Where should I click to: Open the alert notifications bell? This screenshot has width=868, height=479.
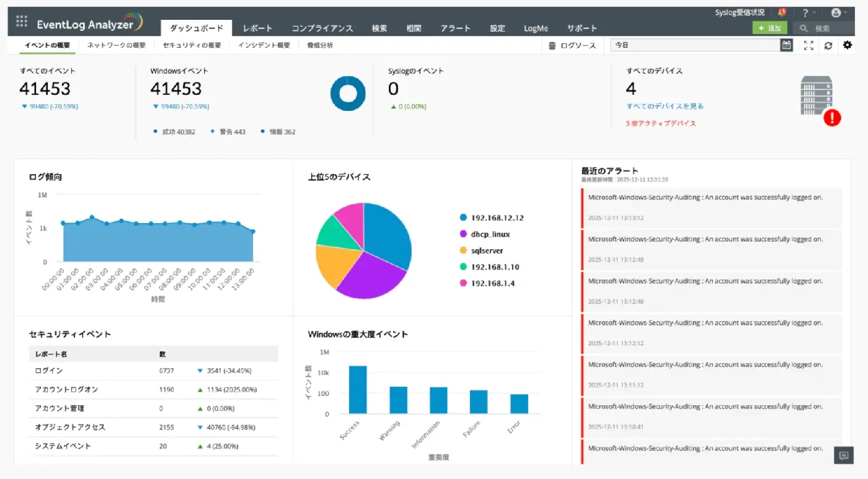[x=782, y=12]
